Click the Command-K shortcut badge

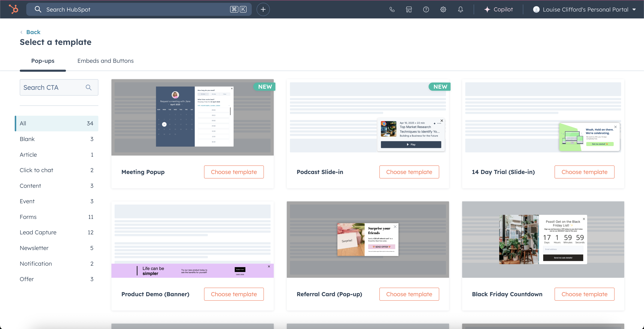pos(238,9)
